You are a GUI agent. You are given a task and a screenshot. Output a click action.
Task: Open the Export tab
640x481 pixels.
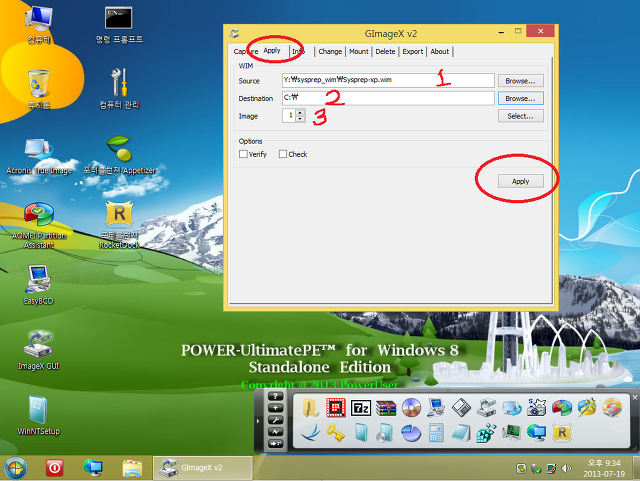pyautogui.click(x=413, y=51)
